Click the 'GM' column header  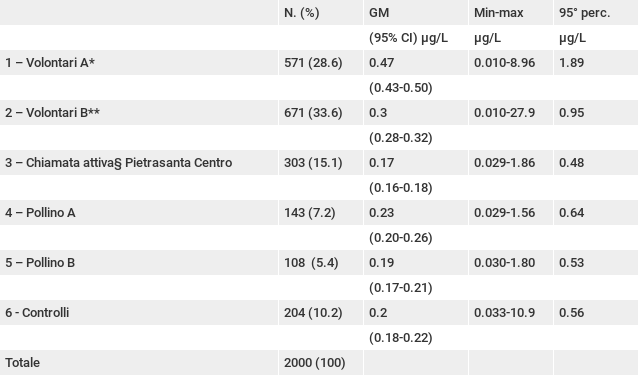pos(379,13)
